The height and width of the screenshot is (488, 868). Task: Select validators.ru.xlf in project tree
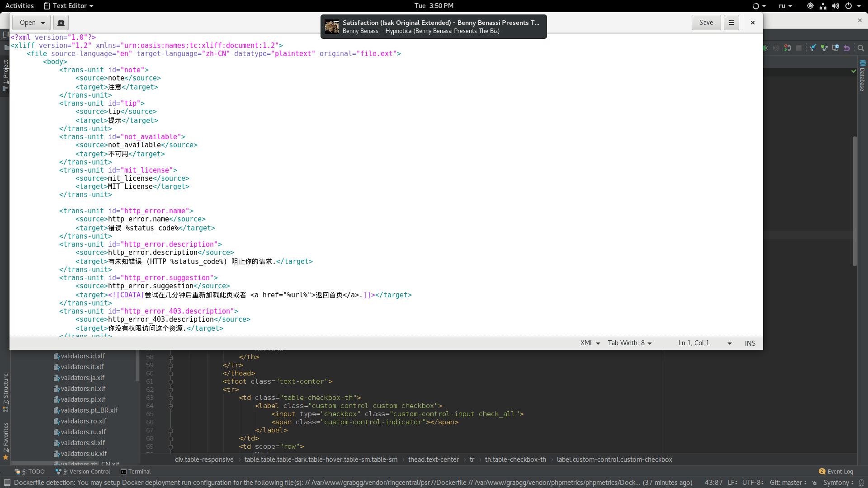click(x=83, y=432)
